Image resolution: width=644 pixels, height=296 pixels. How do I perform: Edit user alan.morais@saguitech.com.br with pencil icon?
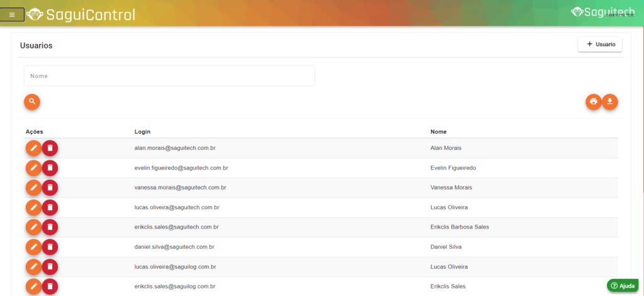point(33,148)
